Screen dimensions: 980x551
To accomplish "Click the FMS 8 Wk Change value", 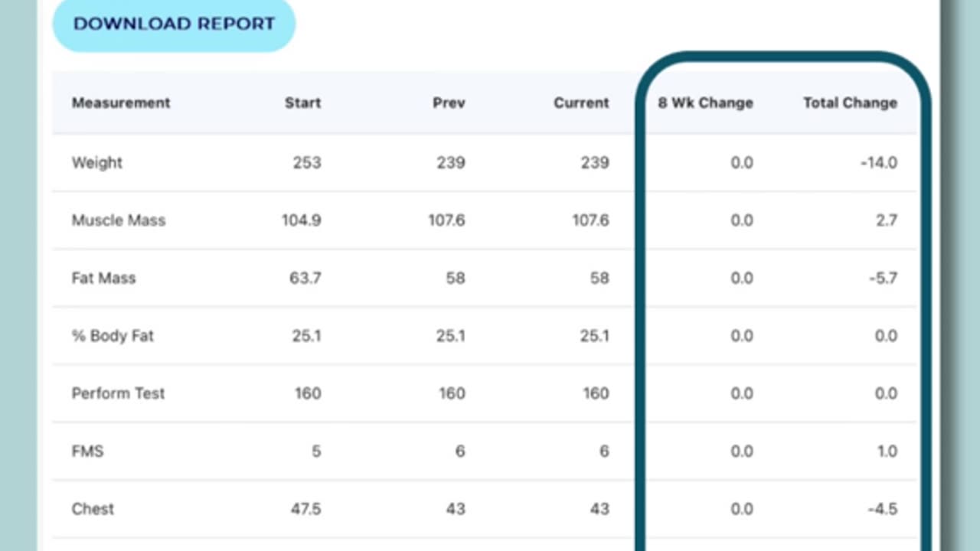I will pos(742,452).
